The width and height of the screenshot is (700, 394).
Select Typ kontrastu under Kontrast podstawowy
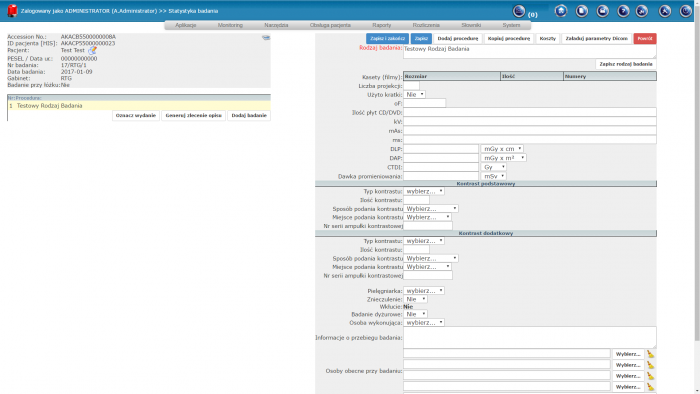424,191
